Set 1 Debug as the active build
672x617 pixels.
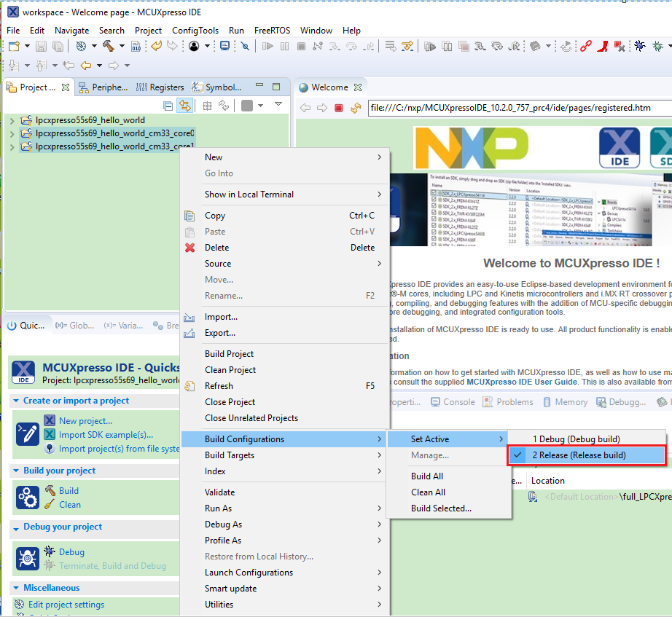pyautogui.click(x=576, y=439)
